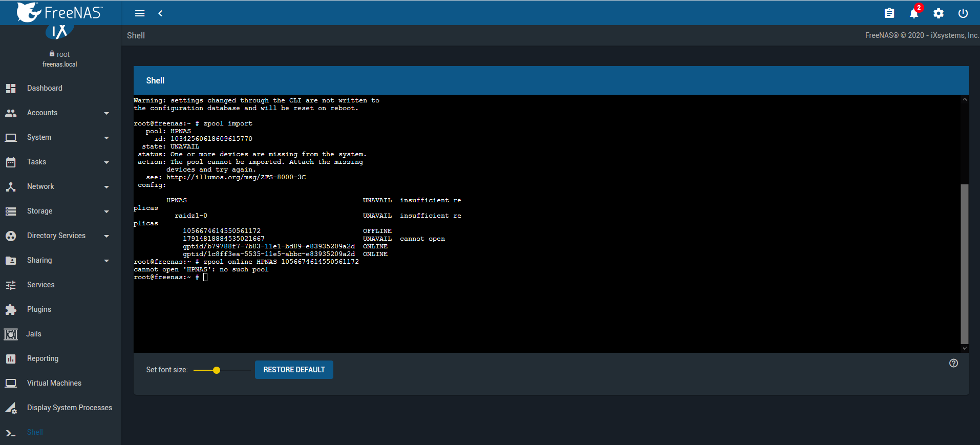980x445 pixels.
Task: Expand the Tasks menu arrow
Action: pyautogui.click(x=106, y=162)
